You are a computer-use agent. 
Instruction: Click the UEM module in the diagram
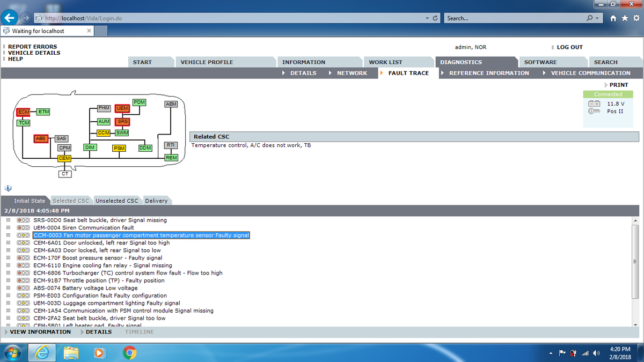coord(122,109)
